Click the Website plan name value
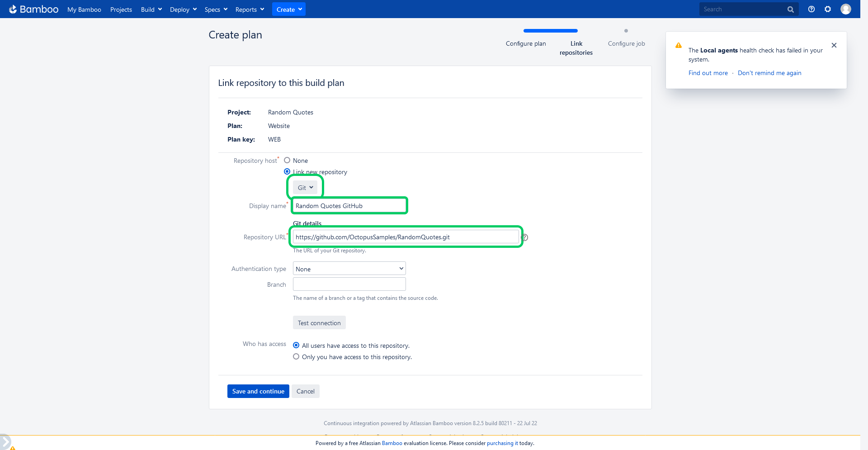The image size is (868, 450). (279, 126)
